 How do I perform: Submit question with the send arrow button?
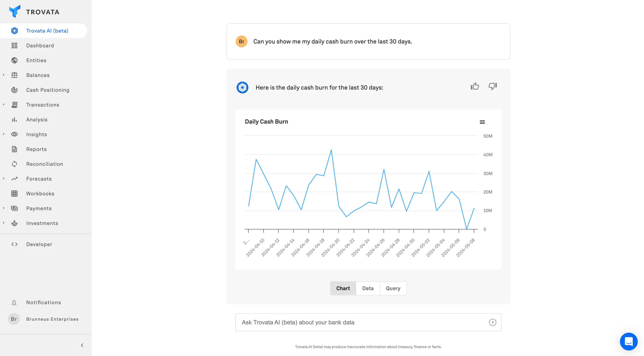point(492,322)
